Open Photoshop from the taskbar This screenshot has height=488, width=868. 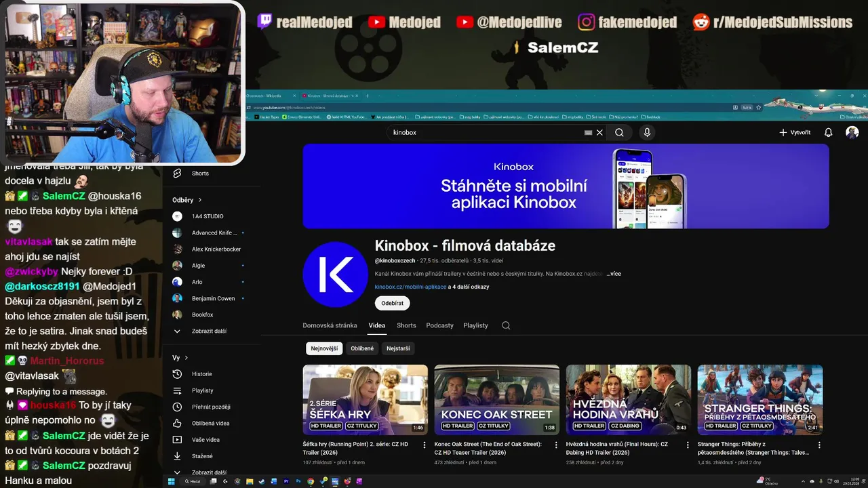[x=298, y=481]
